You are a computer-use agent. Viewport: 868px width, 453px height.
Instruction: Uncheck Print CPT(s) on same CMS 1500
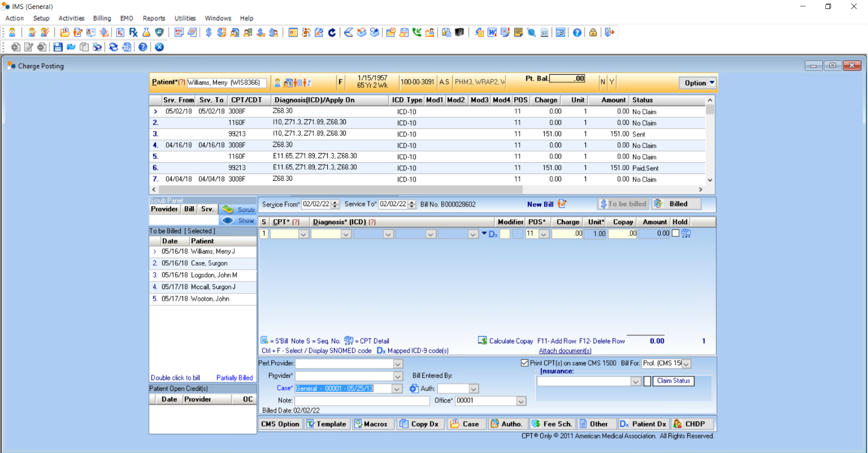[x=524, y=363]
